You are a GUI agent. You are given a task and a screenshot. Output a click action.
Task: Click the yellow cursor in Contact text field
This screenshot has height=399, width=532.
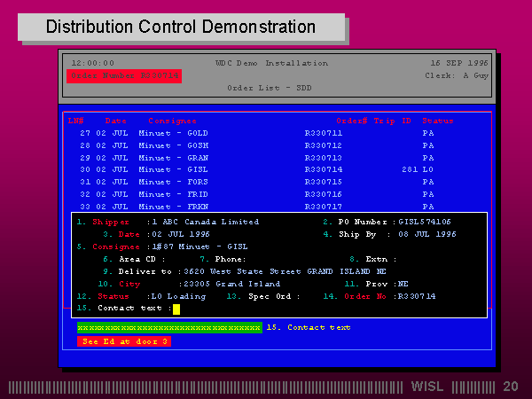pos(176,309)
